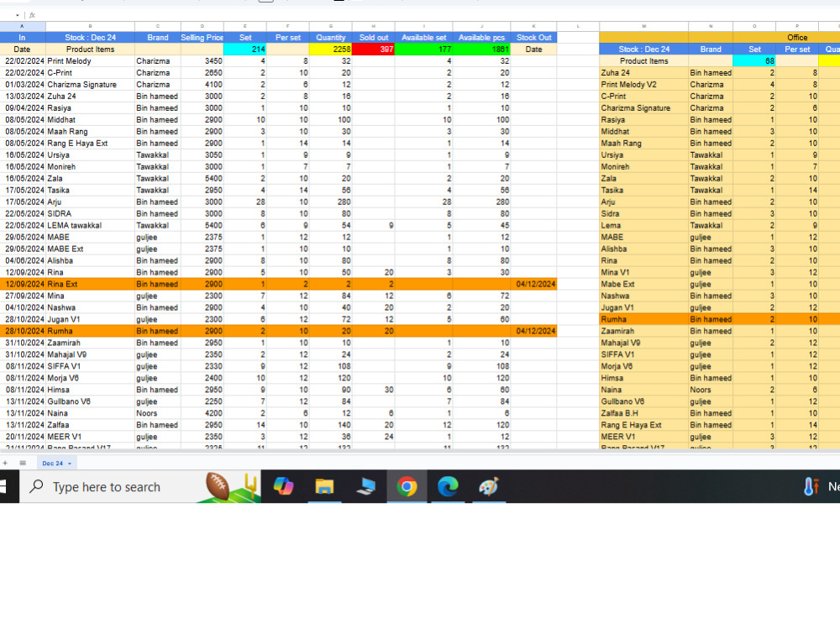Click the Available pcs header cell

click(x=481, y=38)
